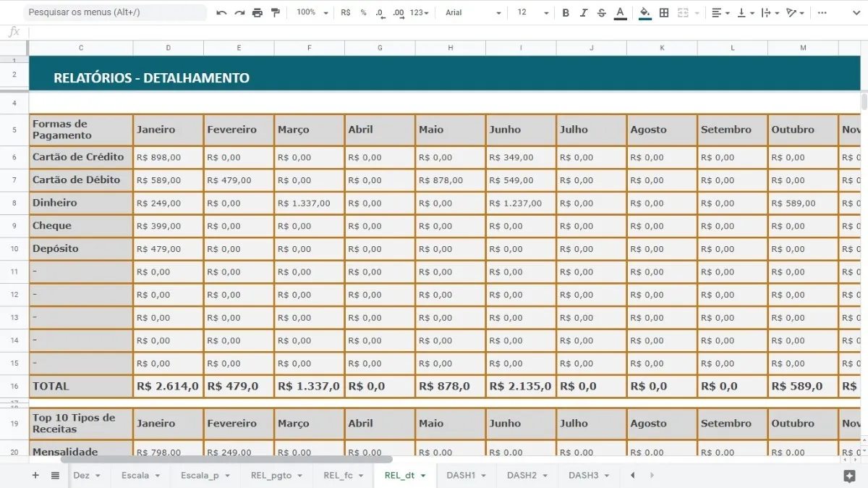This screenshot has height=488, width=868.
Task: Expand the 123 number format menu
Action: (419, 13)
